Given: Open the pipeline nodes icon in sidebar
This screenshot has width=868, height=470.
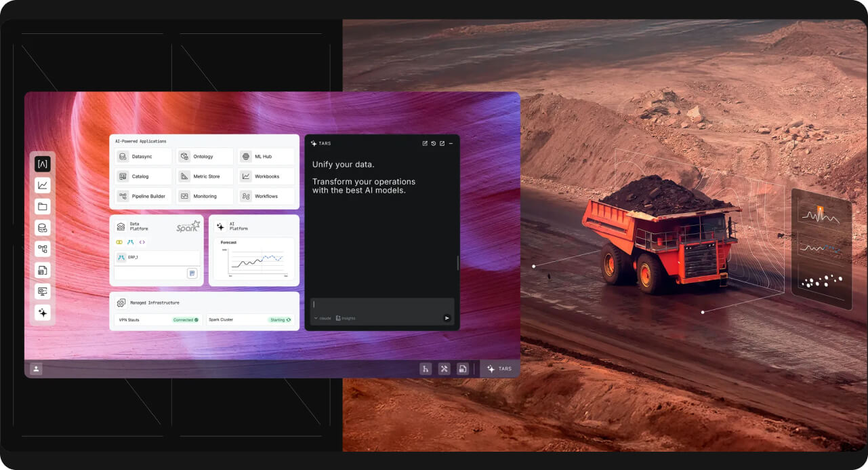Looking at the screenshot, I should [x=43, y=249].
